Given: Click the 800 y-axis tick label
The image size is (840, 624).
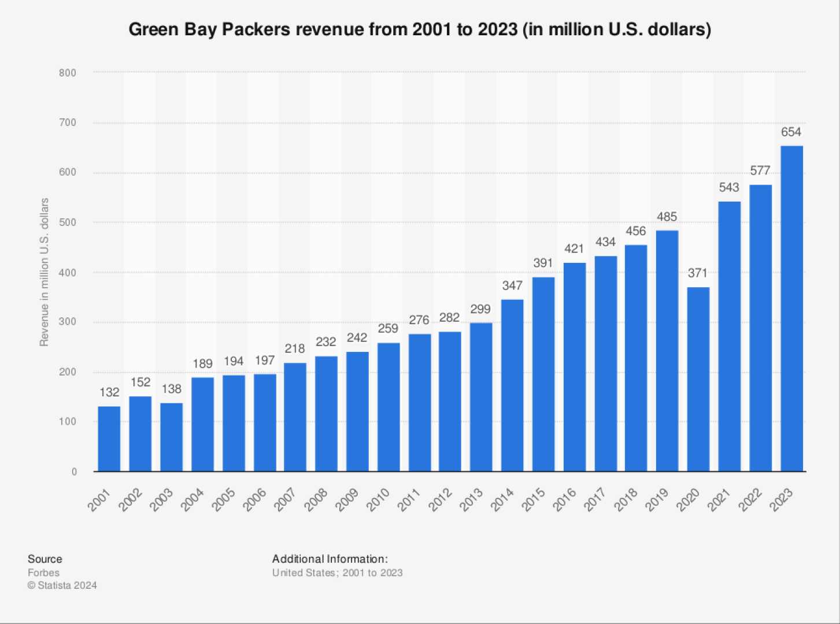Looking at the screenshot, I should (x=68, y=73).
